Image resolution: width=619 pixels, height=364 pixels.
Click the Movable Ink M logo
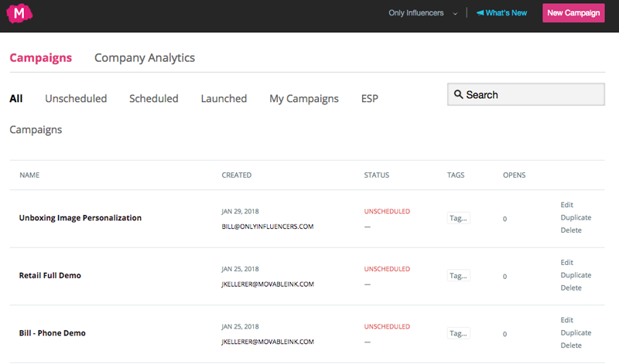(19, 13)
